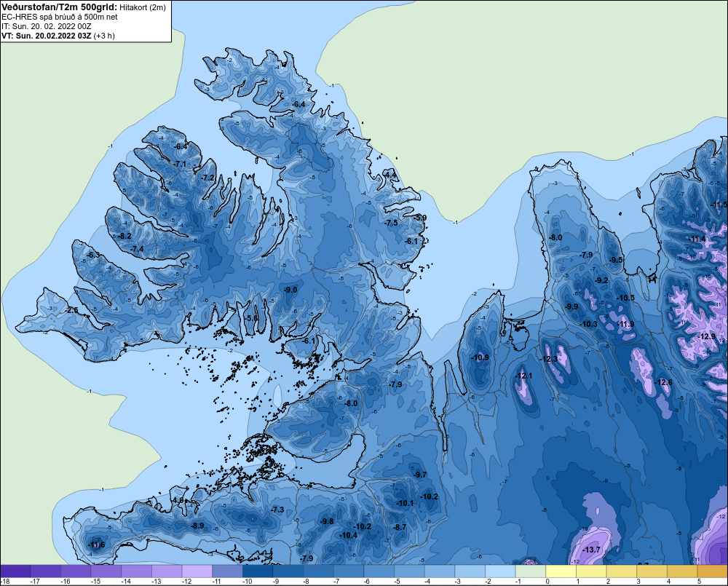728x586 pixels.
Task: Select the legend swatch between -10 and -9
Action: coord(258,571)
